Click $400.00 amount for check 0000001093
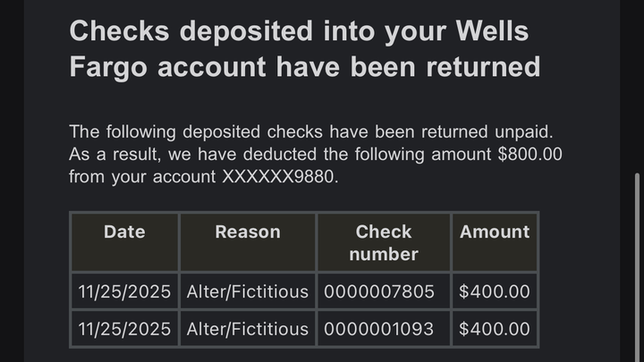 point(495,329)
